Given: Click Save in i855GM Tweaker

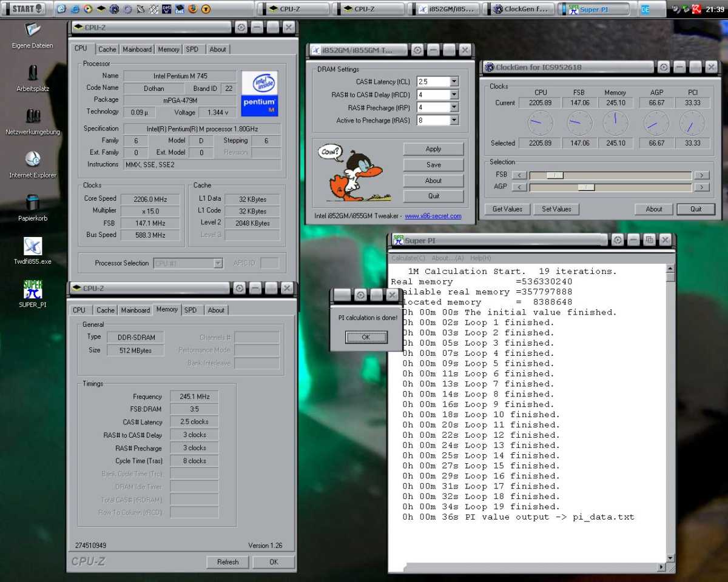Looking at the screenshot, I should pyautogui.click(x=433, y=164).
